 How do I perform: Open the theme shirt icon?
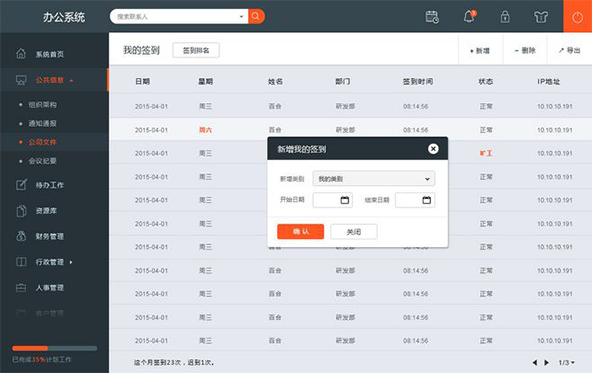(x=541, y=17)
